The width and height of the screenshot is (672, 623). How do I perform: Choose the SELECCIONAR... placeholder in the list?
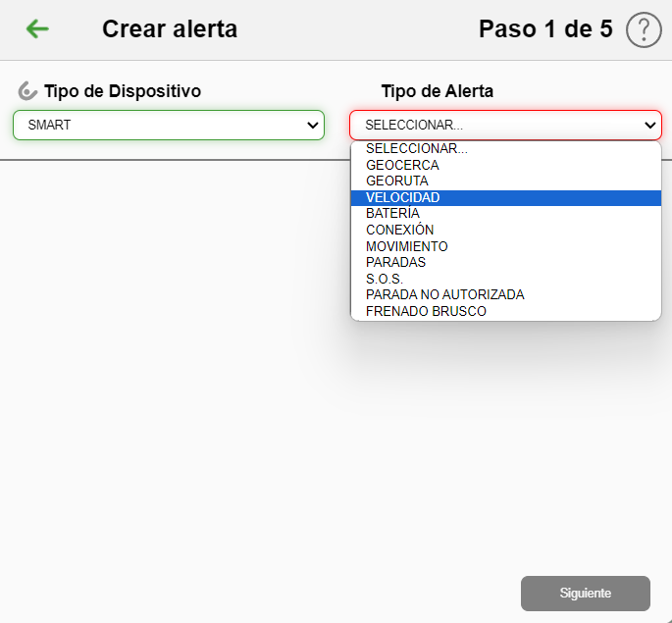(x=417, y=149)
